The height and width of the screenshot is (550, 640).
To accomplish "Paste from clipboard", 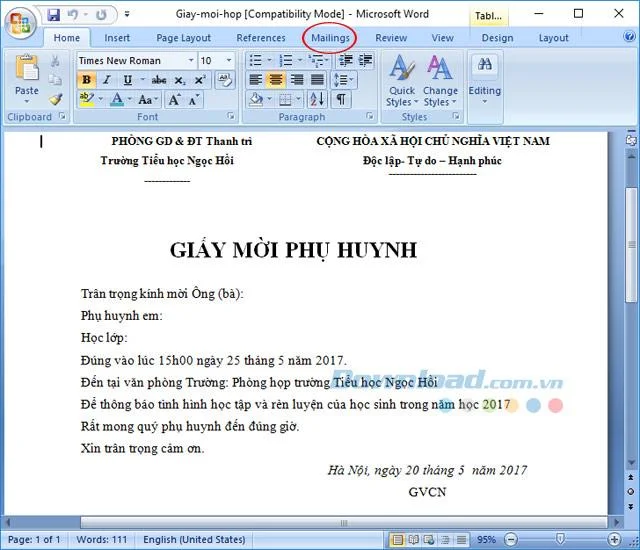I will coord(27,79).
